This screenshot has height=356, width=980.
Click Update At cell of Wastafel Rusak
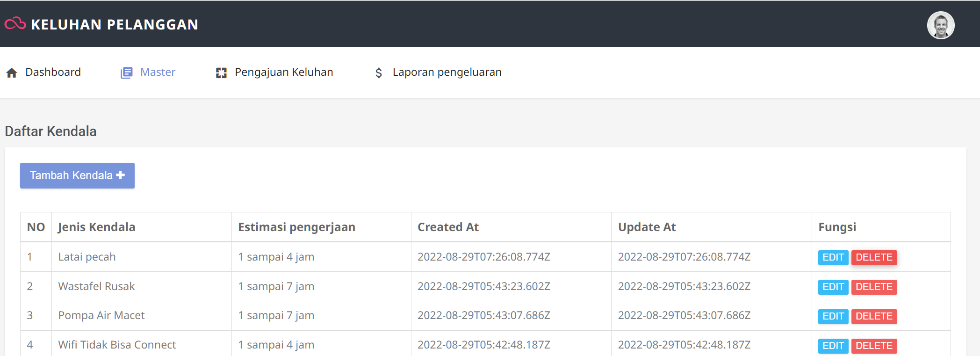point(712,286)
